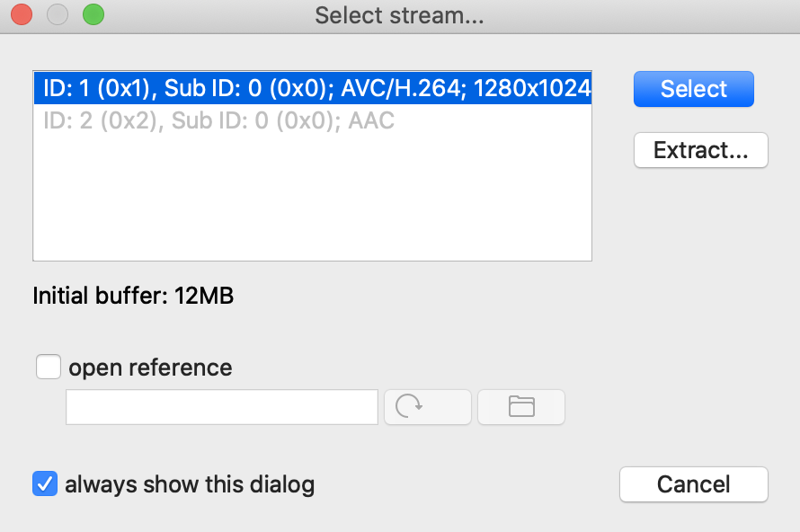Click the red close window button
This screenshot has height=532, width=800.
click(21, 15)
